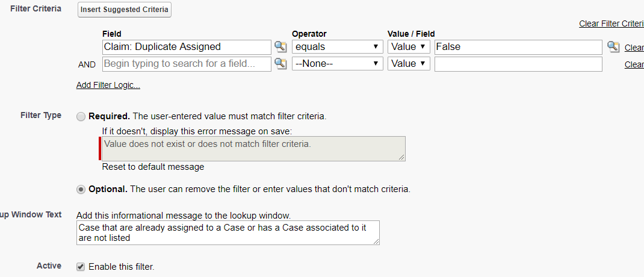Viewport: 644px width, 277px height.
Task: Click the empty second row value field
Action: pos(518,63)
